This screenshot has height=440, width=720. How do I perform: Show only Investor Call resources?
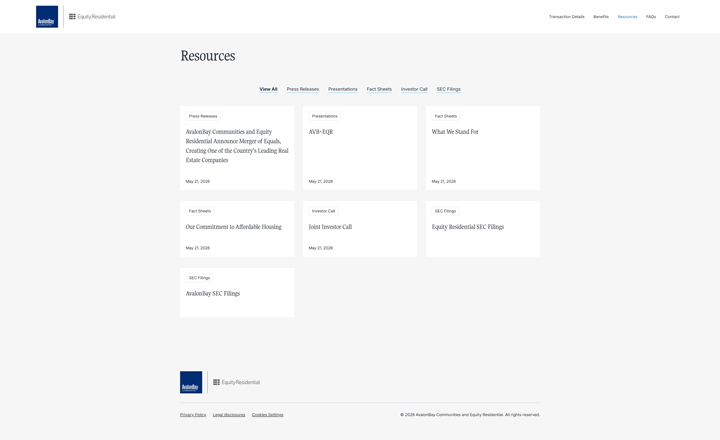pyautogui.click(x=414, y=89)
